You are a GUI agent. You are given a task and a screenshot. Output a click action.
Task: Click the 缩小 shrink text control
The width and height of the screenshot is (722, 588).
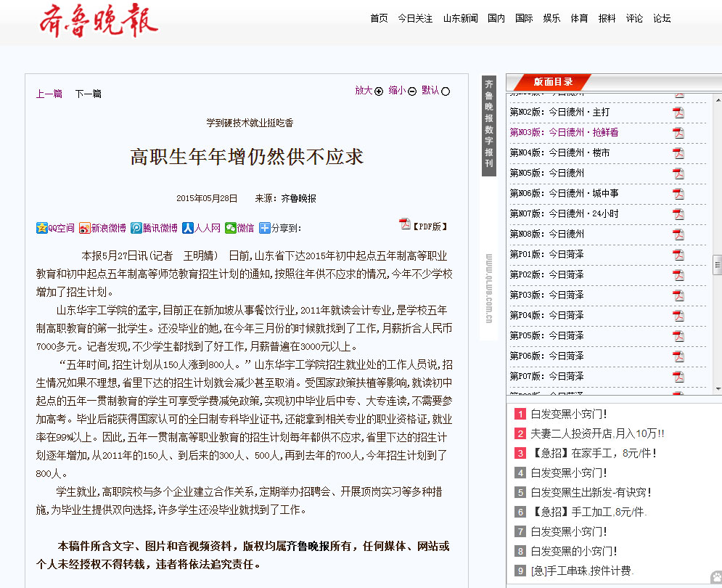click(x=402, y=91)
